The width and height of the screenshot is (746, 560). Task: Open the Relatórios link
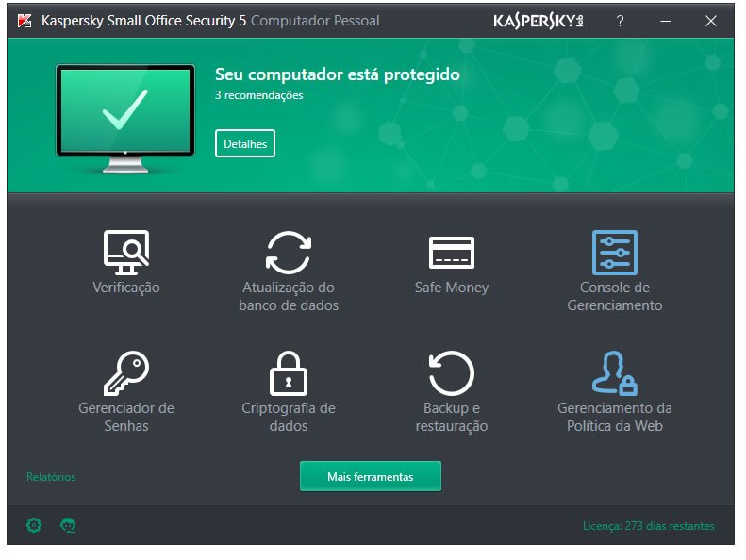pos(51,477)
